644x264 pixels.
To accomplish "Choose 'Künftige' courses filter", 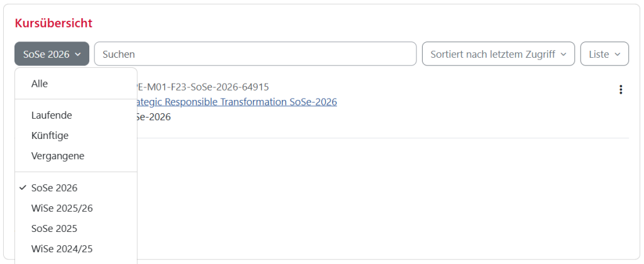I will pos(50,135).
